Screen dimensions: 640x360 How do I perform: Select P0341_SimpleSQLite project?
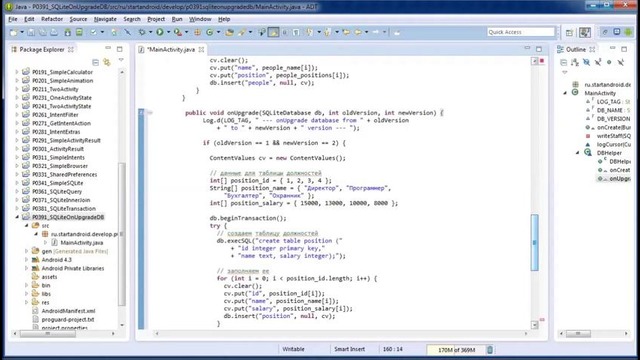coord(58,183)
